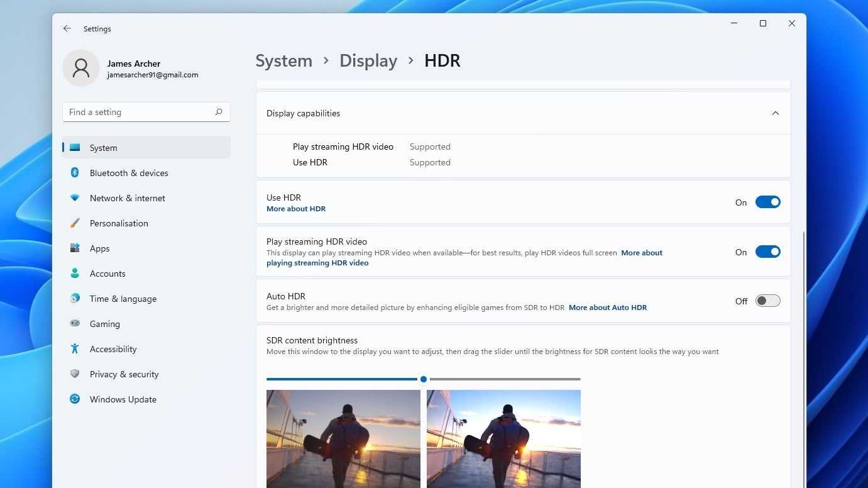This screenshot has height=488, width=868.
Task: Click the Play streaming HDR video Supported value
Action: 430,147
